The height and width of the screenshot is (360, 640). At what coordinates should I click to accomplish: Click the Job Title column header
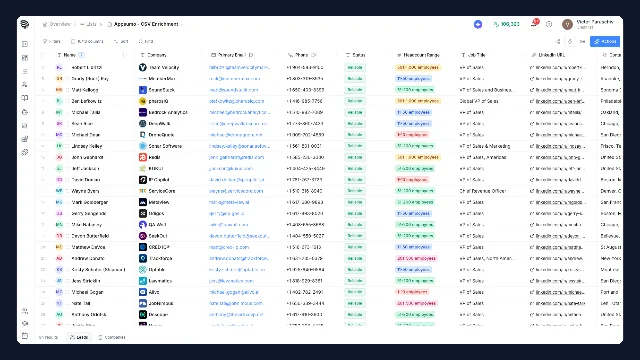(x=473, y=55)
